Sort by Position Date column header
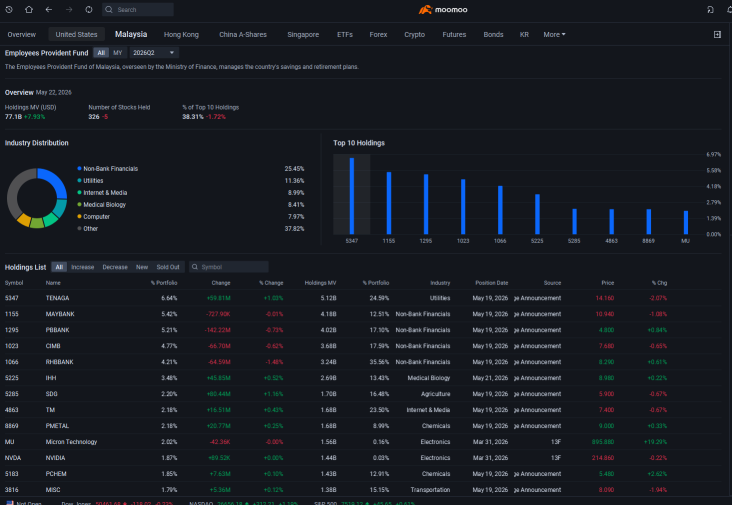732x505 pixels. tap(492, 283)
